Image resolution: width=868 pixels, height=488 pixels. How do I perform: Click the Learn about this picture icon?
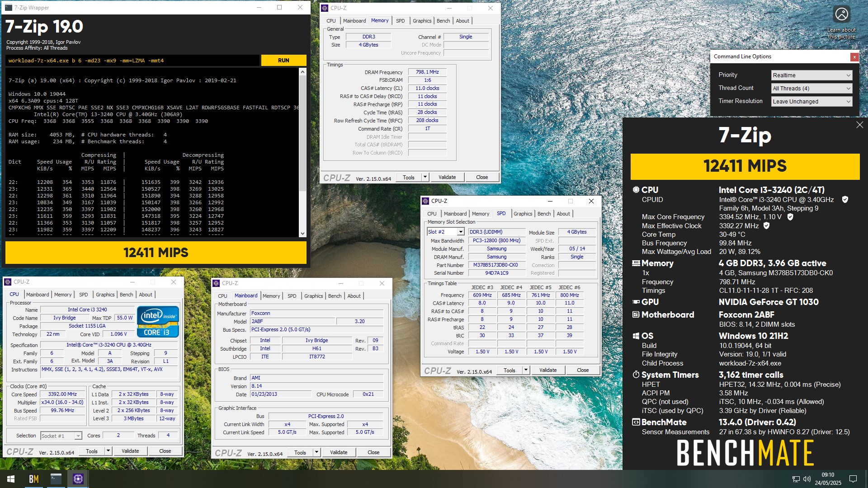[841, 14]
